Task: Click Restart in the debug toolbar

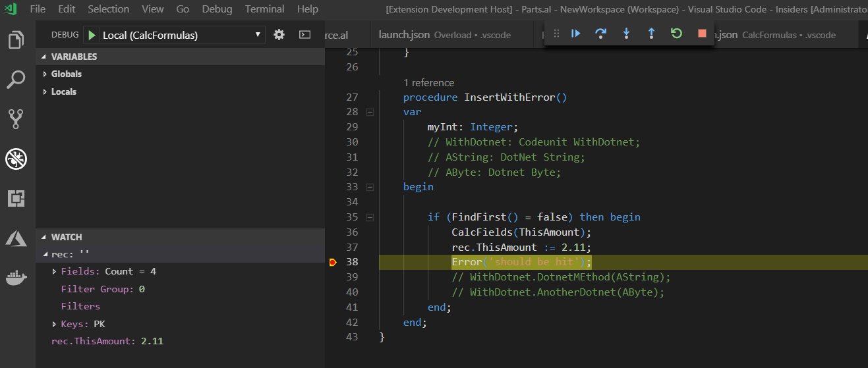Action: (x=676, y=33)
